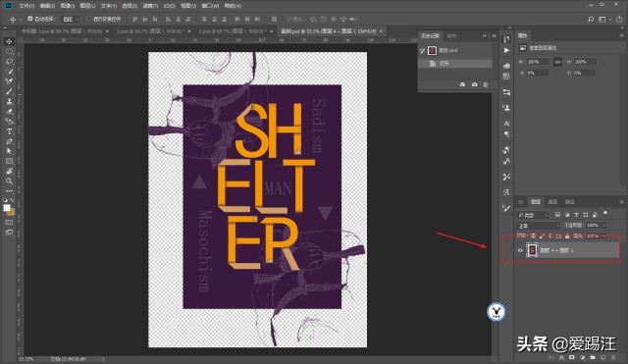
Task: Open the 3D menu
Action: [169, 6]
